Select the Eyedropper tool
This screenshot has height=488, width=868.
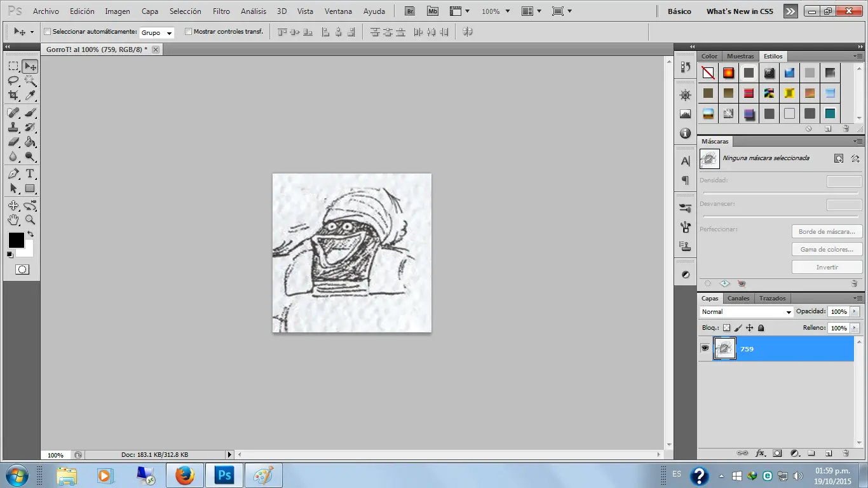pyautogui.click(x=30, y=95)
